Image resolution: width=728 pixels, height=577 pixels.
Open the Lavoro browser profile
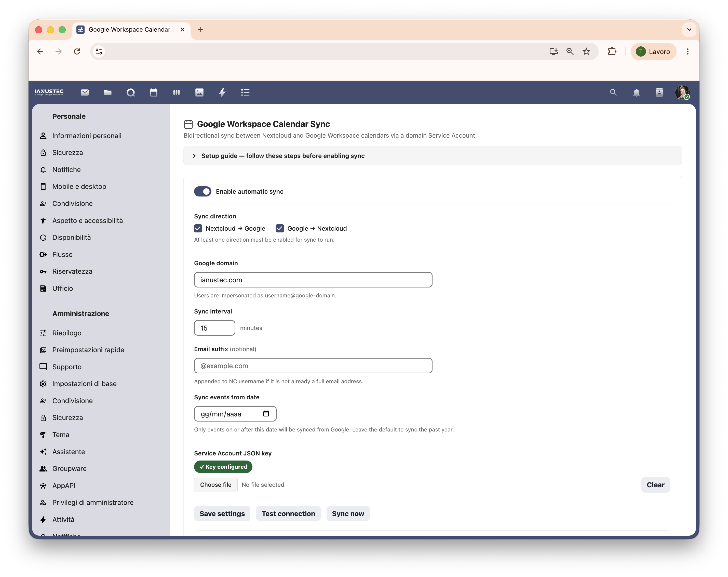click(x=653, y=51)
